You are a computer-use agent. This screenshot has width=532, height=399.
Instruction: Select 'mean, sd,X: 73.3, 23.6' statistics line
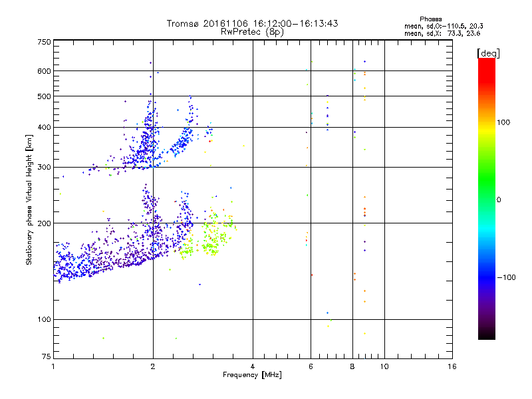(442, 33)
